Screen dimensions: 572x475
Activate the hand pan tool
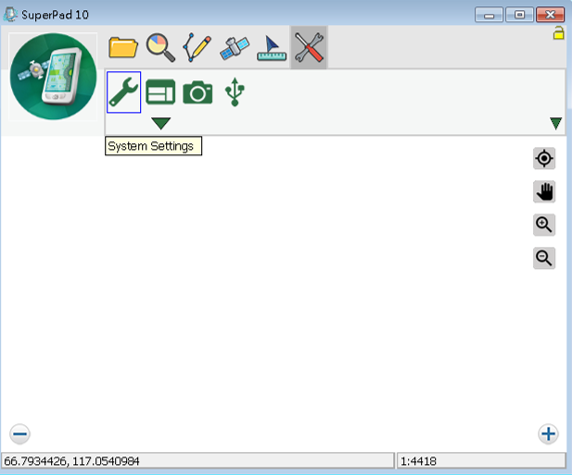(544, 192)
